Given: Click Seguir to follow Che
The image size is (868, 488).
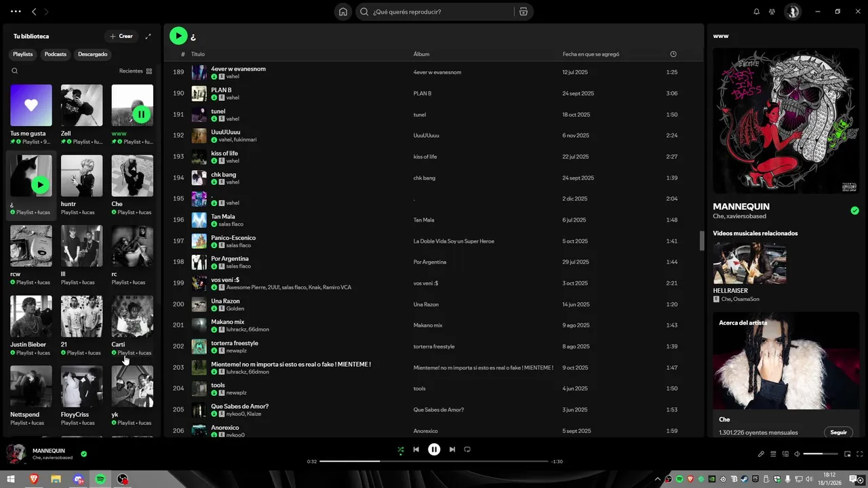Looking at the screenshot, I should [x=839, y=432].
